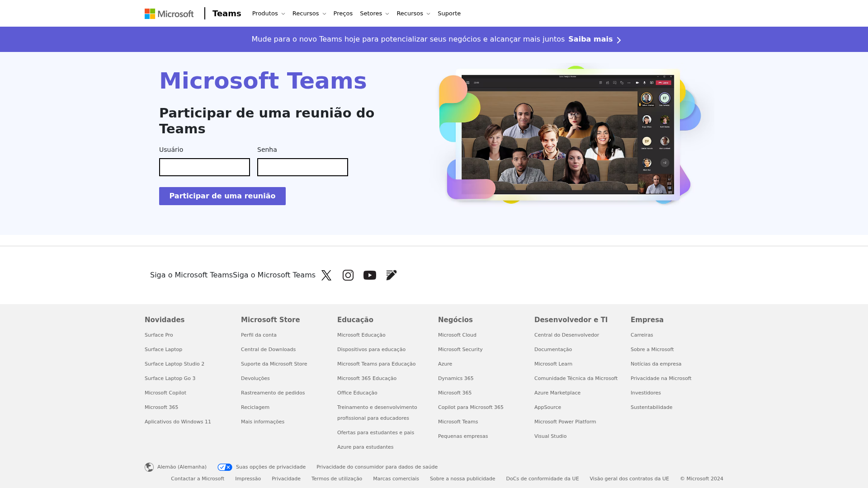The height and width of the screenshot is (488, 868).
Task: Open Termos de utilização link
Action: (x=337, y=479)
